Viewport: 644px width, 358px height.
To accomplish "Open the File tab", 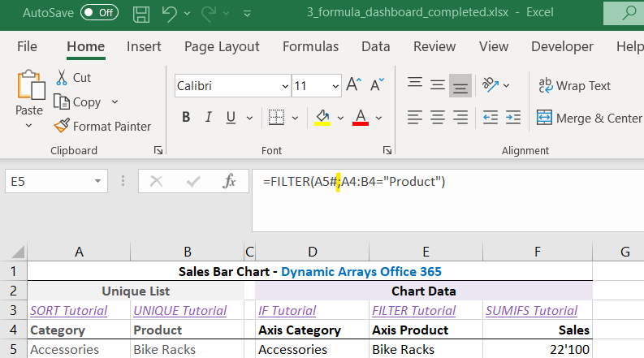I will [27, 46].
